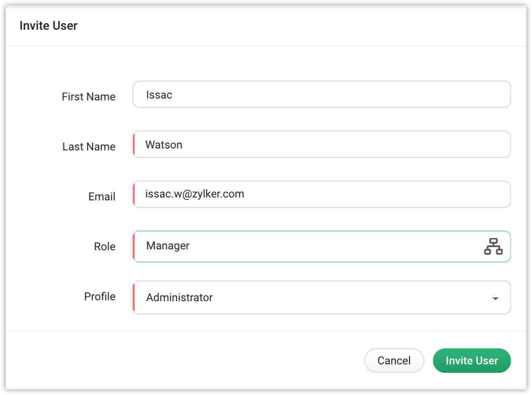Screen dimensions: 532x395
Task: Click the First Name label
Action: pos(89,97)
